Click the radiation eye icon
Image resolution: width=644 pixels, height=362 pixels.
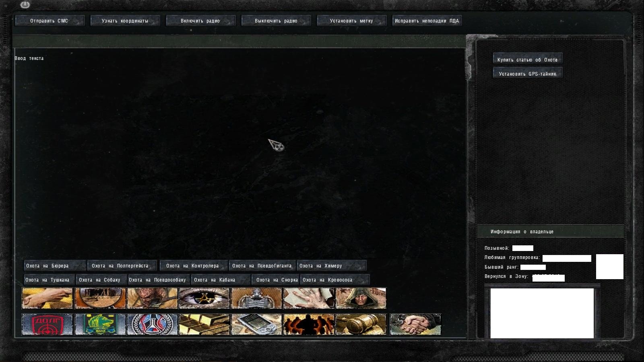click(204, 298)
